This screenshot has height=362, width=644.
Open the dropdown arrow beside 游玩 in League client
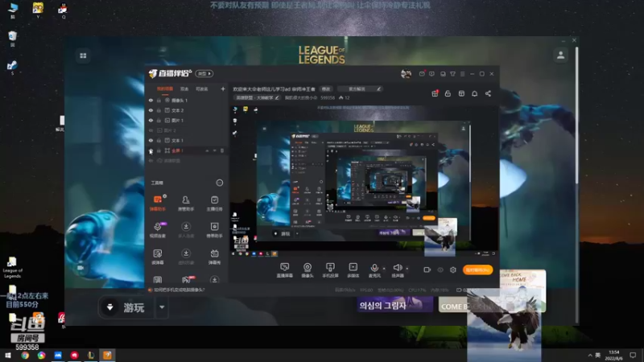[162, 307]
